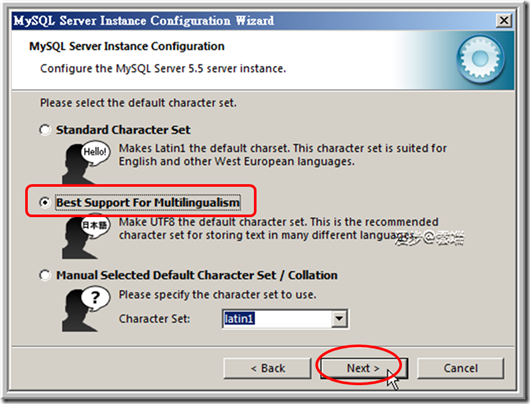Click the 'Character Set:' label
Image resolution: width=530 pixels, height=404 pixels.
pyautogui.click(x=154, y=318)
